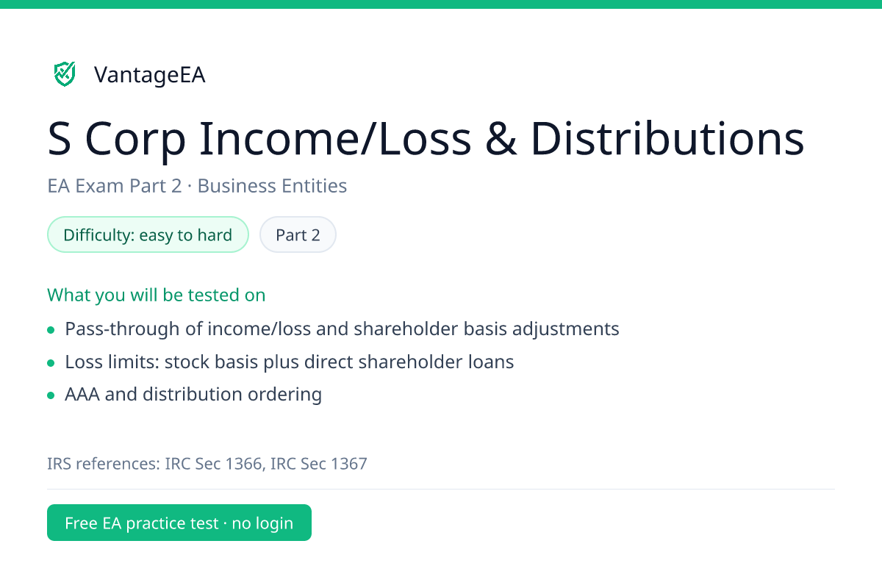Select the Loss limits stock basis topic line
Screen dimensions: 882x588
pos(289,362)
